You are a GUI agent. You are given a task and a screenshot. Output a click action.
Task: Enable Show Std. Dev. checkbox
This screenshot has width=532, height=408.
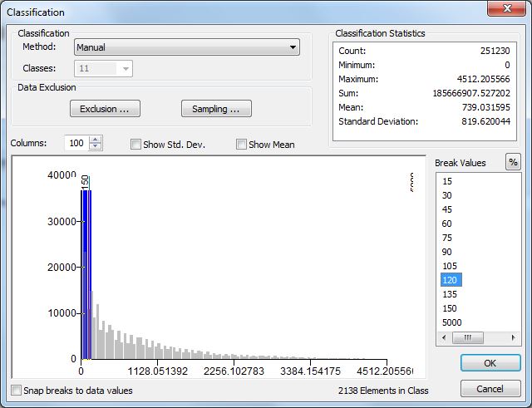(x=136, y=145)
